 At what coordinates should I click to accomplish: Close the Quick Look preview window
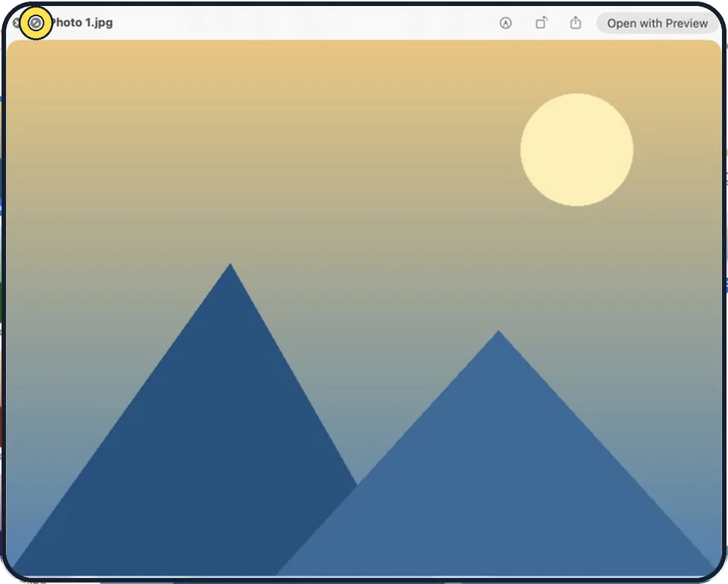16,23
